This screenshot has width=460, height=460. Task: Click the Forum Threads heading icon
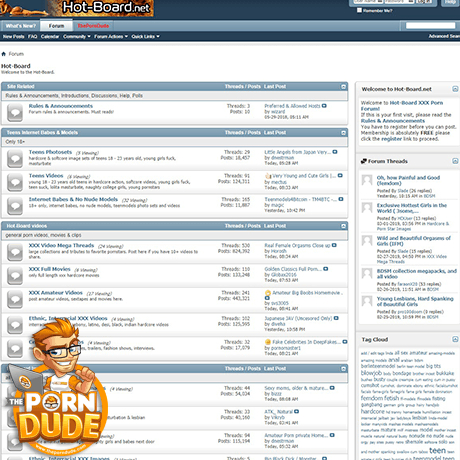[364, 161]
